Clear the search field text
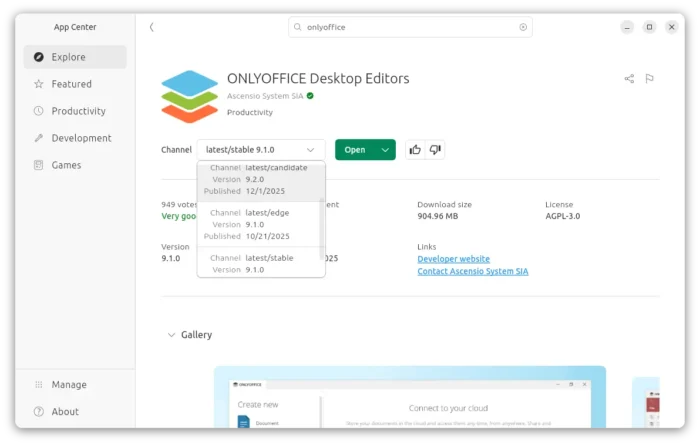 point(522,27)
